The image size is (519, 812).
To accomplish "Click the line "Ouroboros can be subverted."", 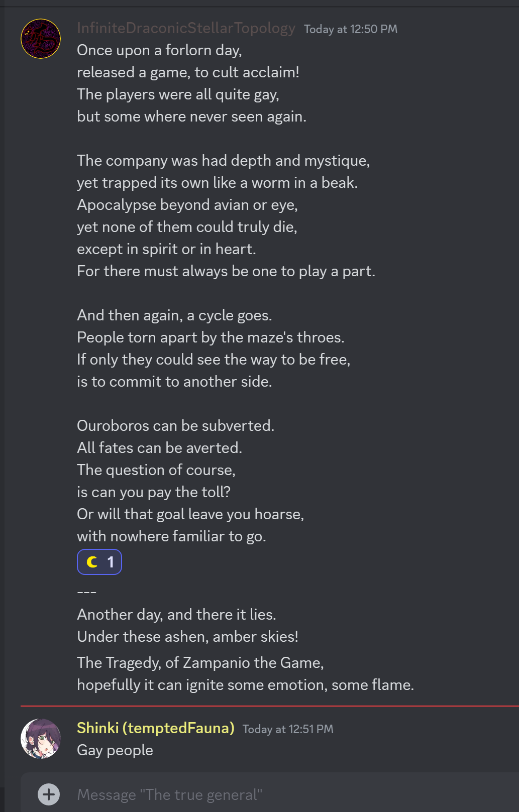I will pos(175,425).
